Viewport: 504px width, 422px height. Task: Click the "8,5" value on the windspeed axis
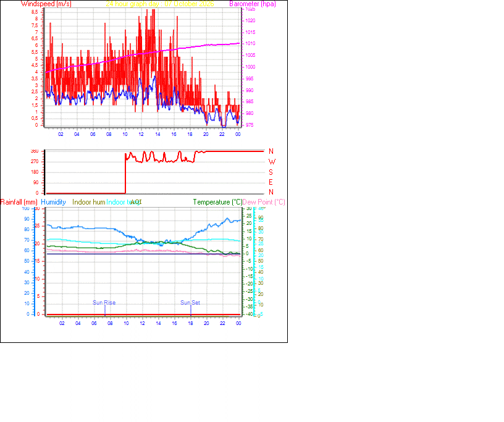point(35,12)
